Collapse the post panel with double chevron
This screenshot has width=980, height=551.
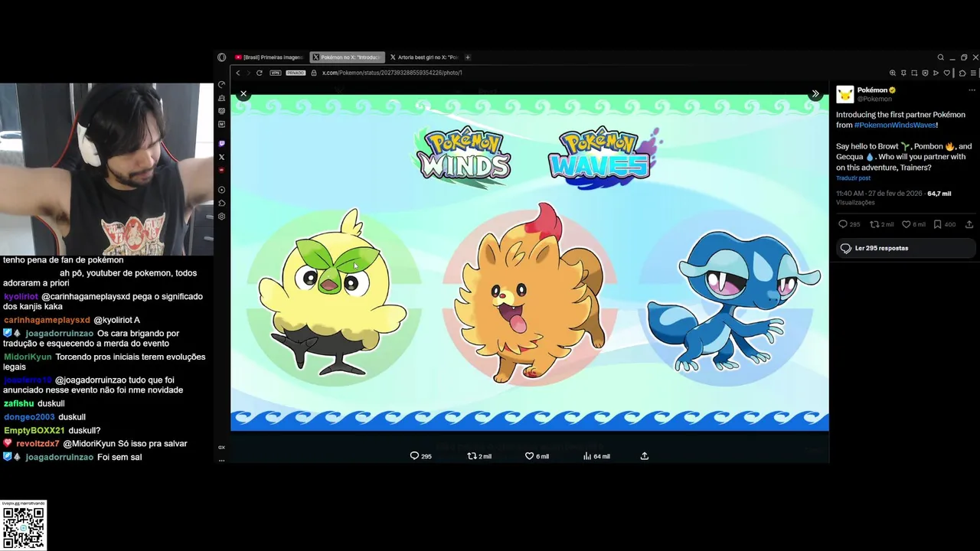coord(815,93)
